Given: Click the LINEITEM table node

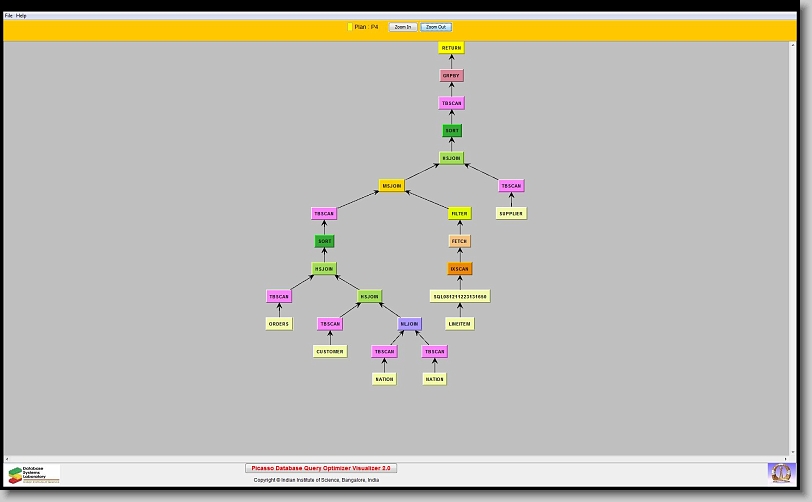Looking at the screenshot, I should tap(459, 324).
